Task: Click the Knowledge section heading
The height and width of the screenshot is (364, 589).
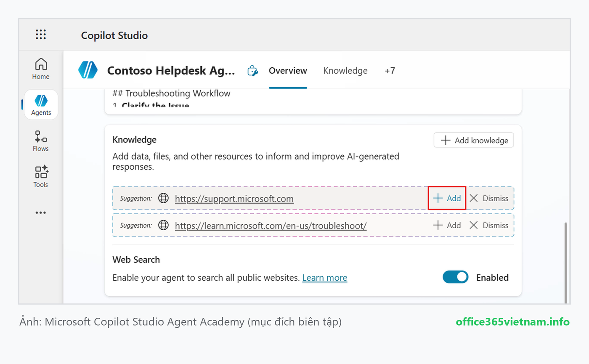Action: click(x=135, y=140)
